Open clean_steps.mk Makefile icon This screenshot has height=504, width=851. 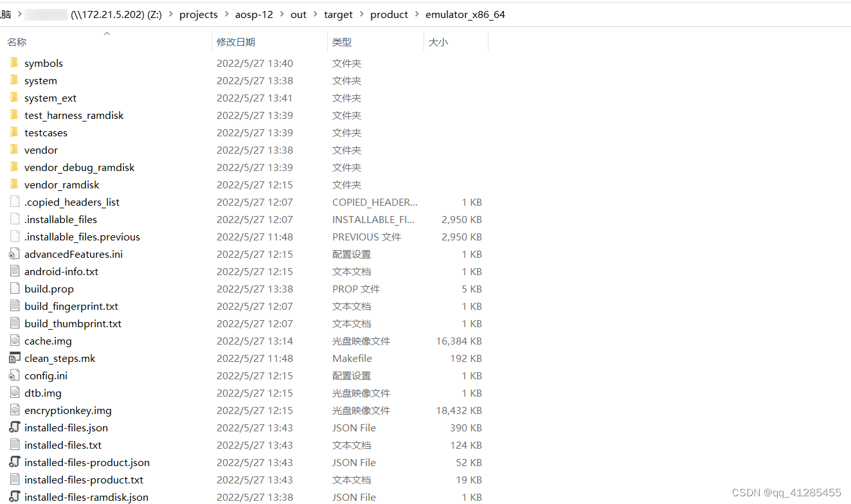[14, 358]
